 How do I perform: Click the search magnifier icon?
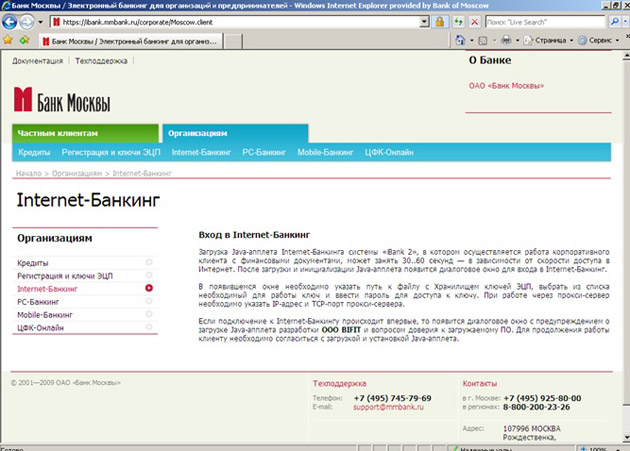click(614, 22)
